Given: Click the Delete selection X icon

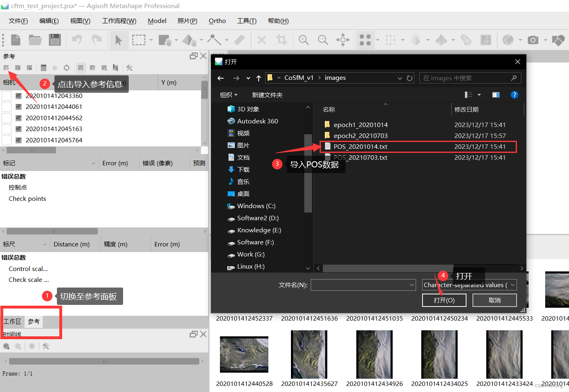Looking at the screenshot, I should pyautogui.click(x=261, y=40).
